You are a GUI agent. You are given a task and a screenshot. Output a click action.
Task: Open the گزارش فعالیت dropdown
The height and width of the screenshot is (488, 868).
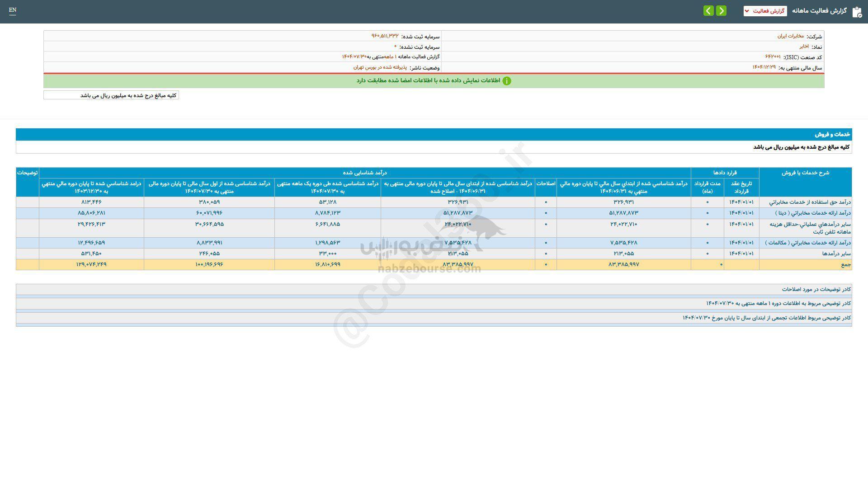[x=765, y=11]
